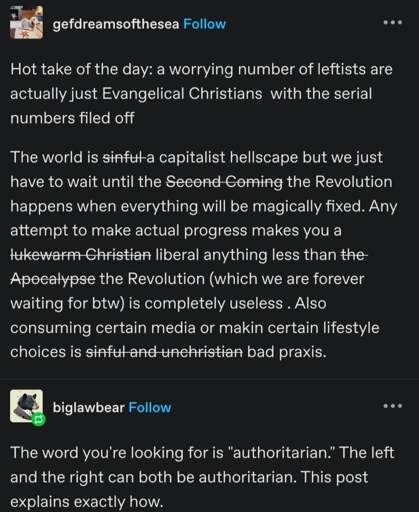
Task: Open the three-dot menu on biglawbear's reblog
Action: (393, 406)
